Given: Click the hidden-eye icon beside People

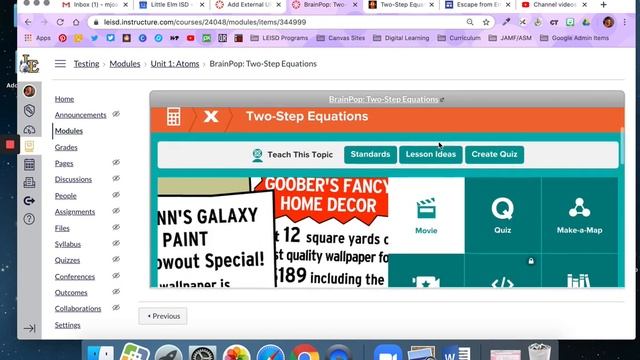Looking at the screenshot, I should 116,195.
